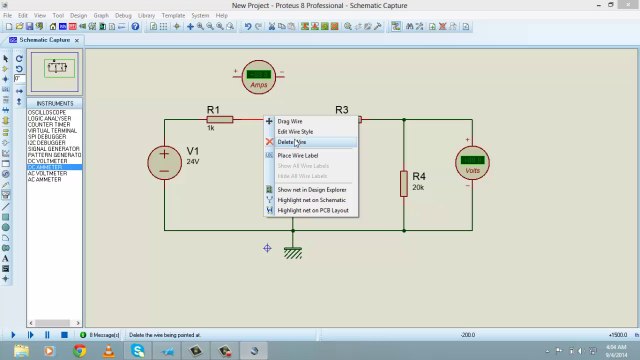
Task: Toggle the grid dots icon
Action: point(163,27)
